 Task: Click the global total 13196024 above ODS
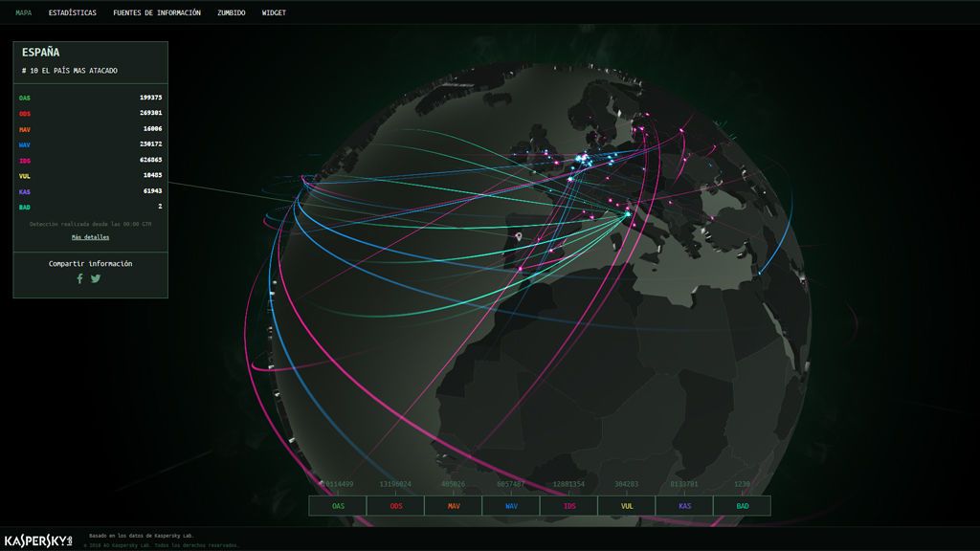(x=395, y=484)
